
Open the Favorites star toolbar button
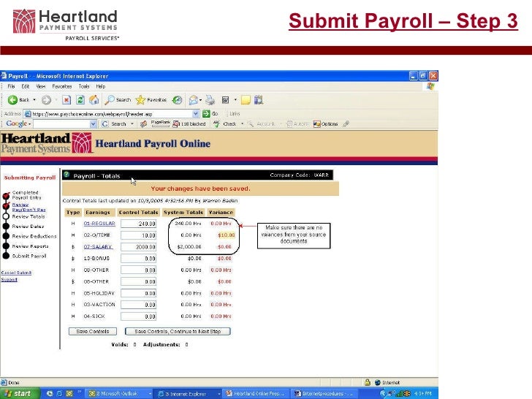pos(151,99)
